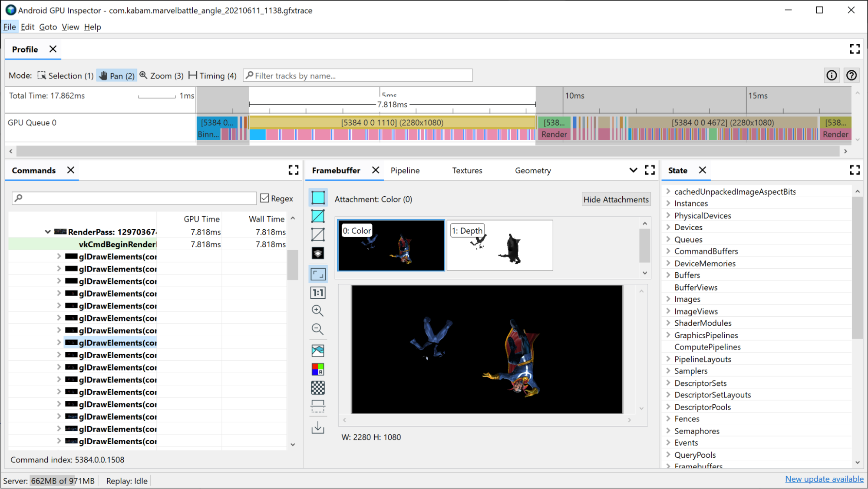Viewport: 868px width, 489px height.
Task: Open the File menu
Action: click(9, 27)
